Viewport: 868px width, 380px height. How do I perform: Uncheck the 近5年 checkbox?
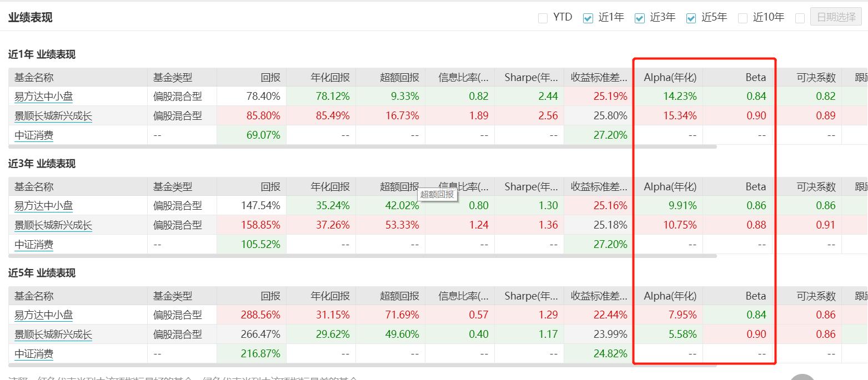[691, 17]
